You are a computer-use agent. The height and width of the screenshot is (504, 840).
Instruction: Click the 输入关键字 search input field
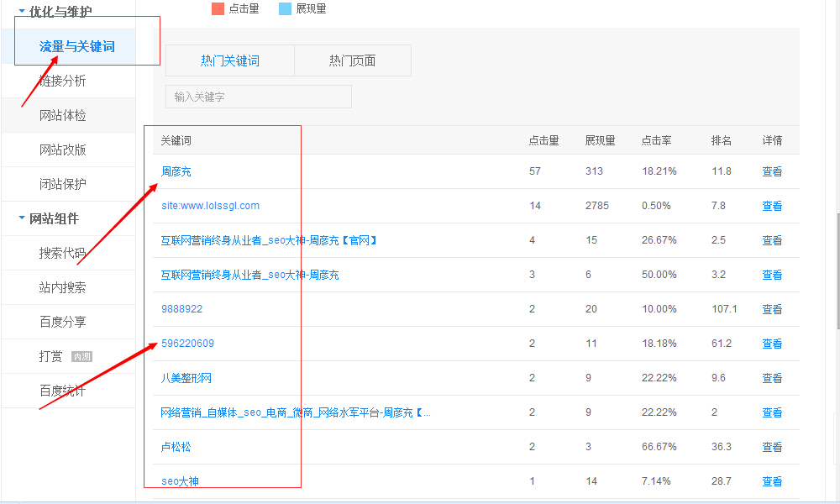[258, 96]
